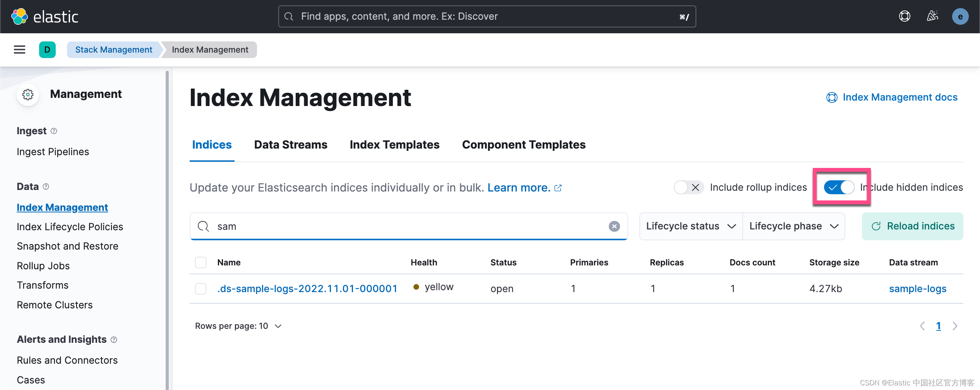Click the help icon beside Alerts and Insights
The image size is (980, 390).
coord(114,340)
